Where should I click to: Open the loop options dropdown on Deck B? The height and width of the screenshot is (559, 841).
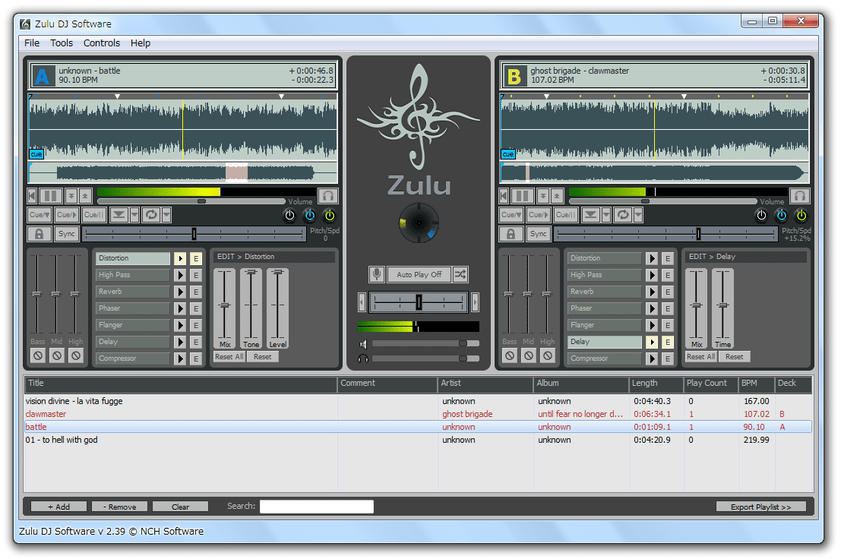tap(638, 215)
